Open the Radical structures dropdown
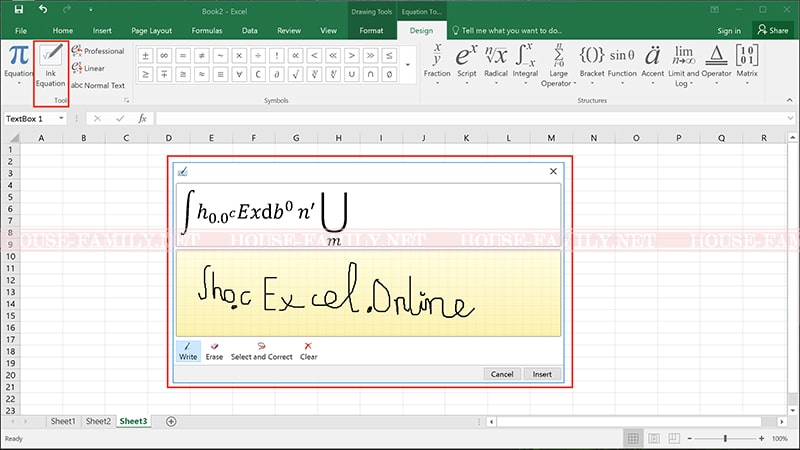This screenshot has width=800, height=450. pos(496,65)
